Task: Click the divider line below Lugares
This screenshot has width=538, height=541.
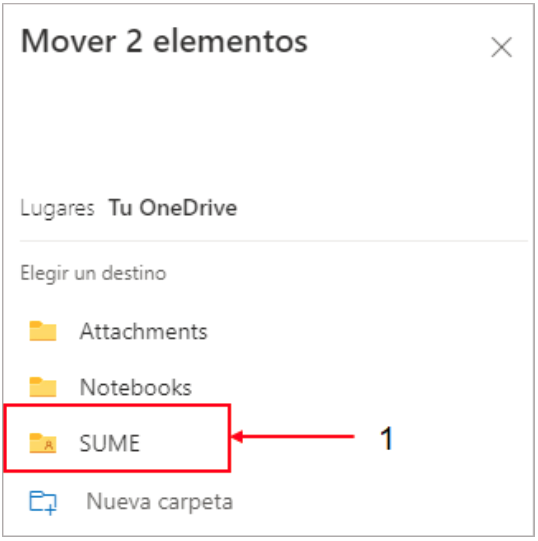Action: [274, 241]
